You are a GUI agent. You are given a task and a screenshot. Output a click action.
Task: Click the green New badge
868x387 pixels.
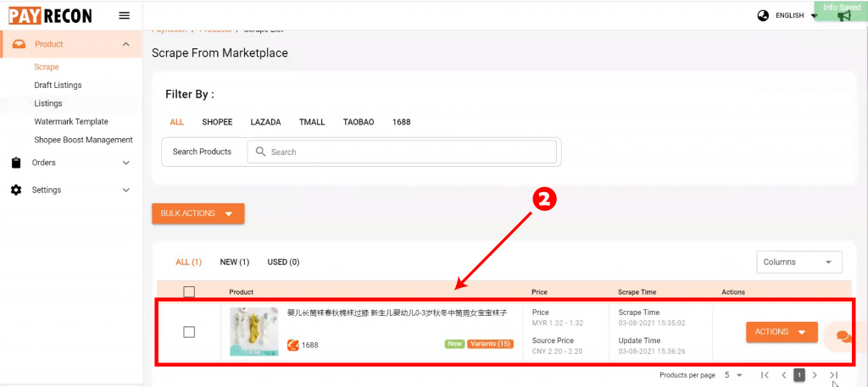(454, 344)
